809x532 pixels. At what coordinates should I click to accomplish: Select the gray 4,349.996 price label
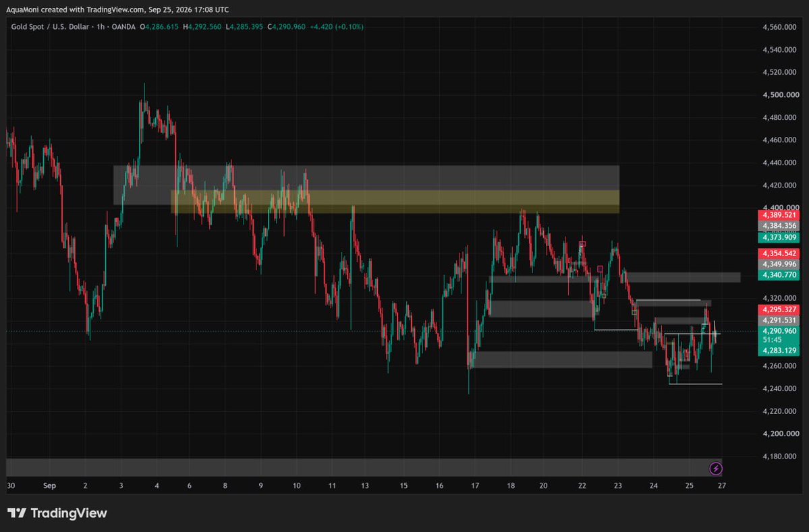pyautogui.click(x=779, y=264)
